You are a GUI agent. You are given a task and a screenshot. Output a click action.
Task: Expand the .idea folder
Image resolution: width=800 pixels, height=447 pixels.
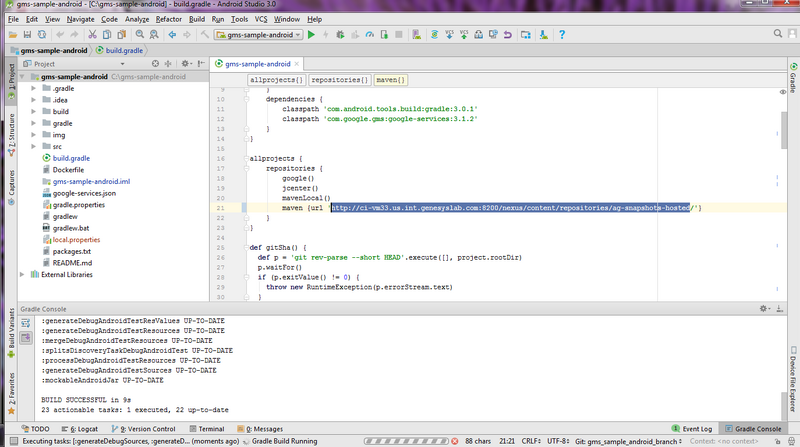pyautogui.click(x=34, y=100)
